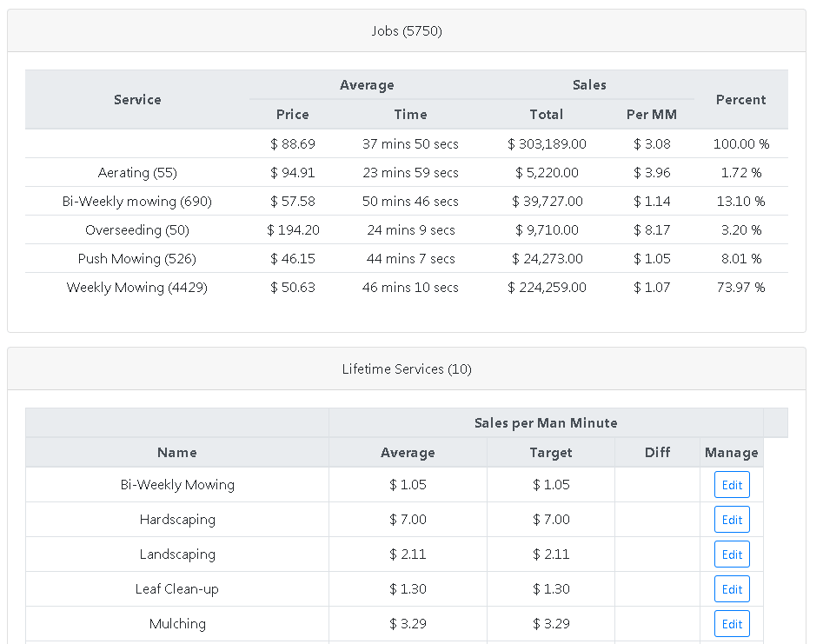Image resolution: width=823 pixels, height=644 pixels.
Task: Click the Sales per Man Minute header
Action: point(546,423)
